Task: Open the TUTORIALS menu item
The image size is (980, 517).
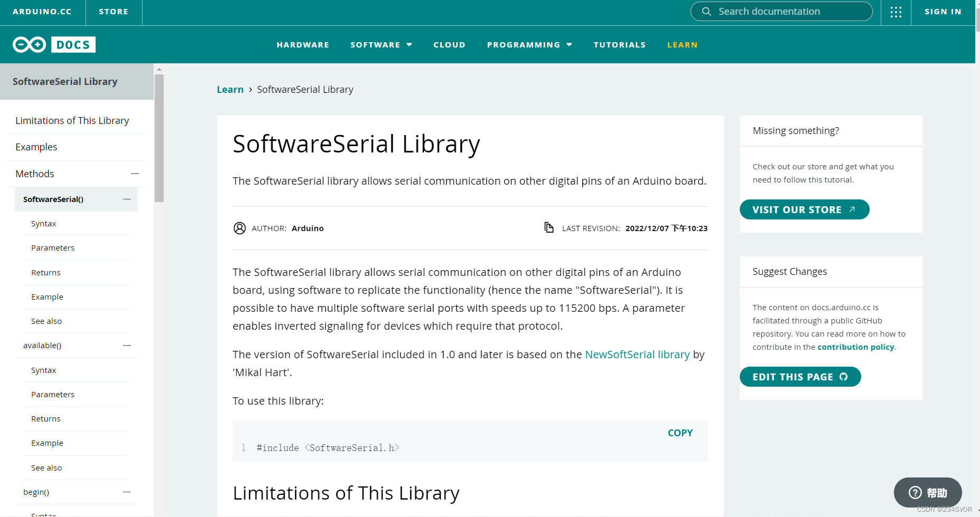Action: [620, 45]
